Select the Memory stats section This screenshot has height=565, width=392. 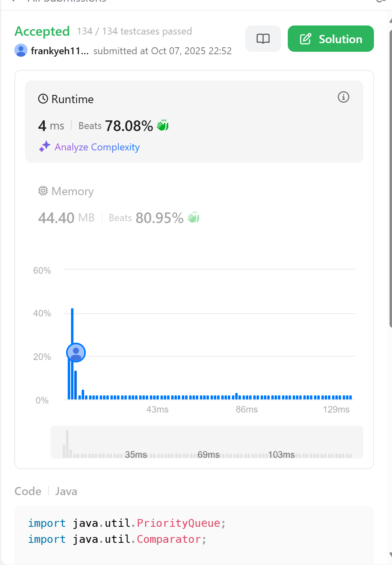[194, 204]
